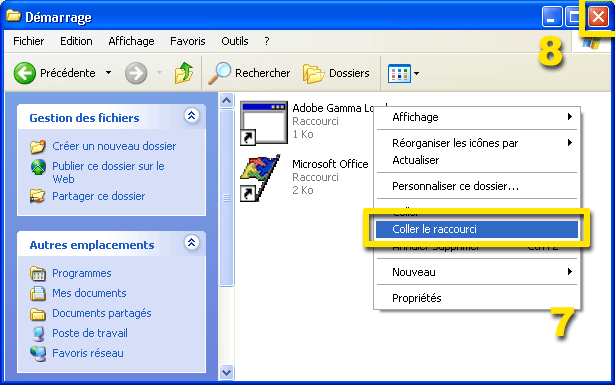Open the Programmes link
Image resolution: width=615 pixels, height=385 pixels.
coord(82,273)
